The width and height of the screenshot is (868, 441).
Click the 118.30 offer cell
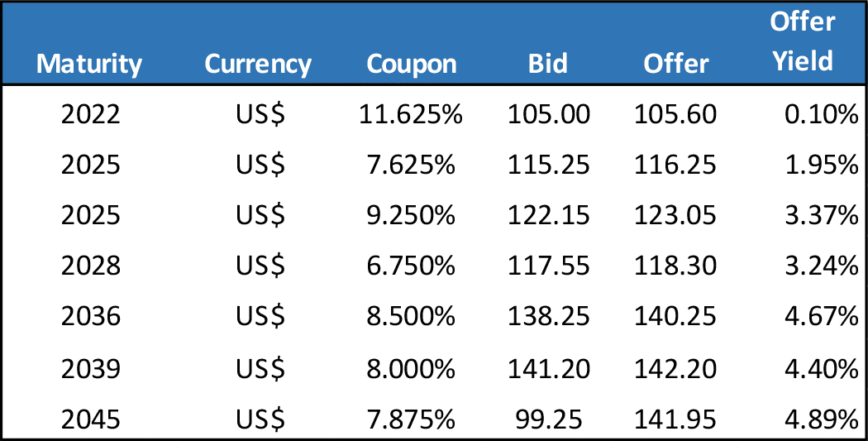click(675, 266)
